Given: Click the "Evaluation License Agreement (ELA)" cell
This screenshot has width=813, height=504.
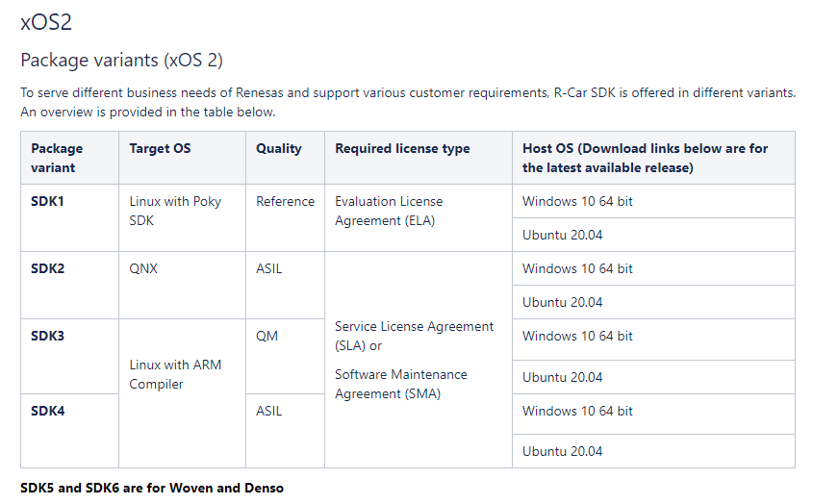Looking at the screenshot, I should [389, 211].
